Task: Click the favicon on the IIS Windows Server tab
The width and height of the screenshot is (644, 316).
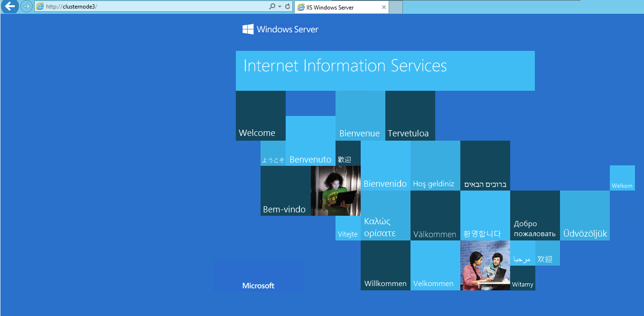Action: coord(301,7)
